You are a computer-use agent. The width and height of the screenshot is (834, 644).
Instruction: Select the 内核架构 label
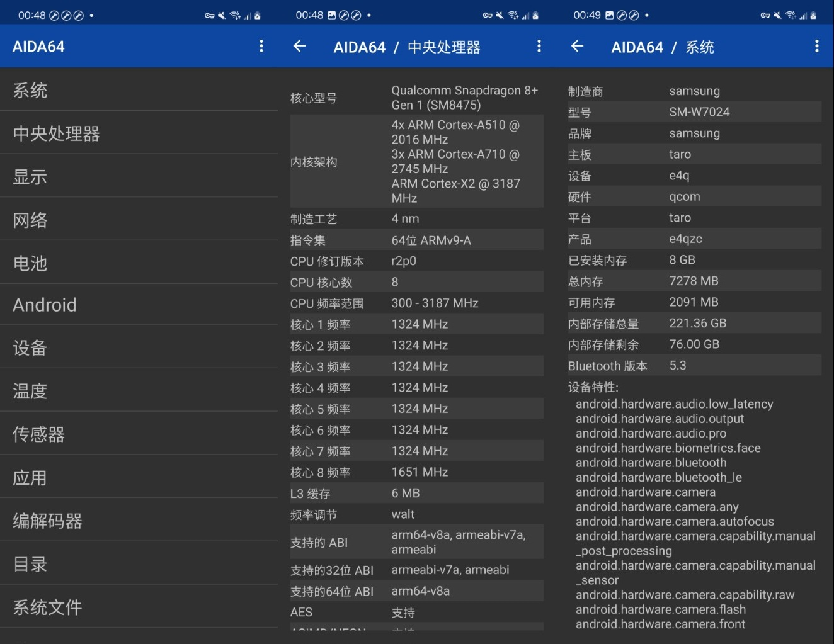coord(314,162)
